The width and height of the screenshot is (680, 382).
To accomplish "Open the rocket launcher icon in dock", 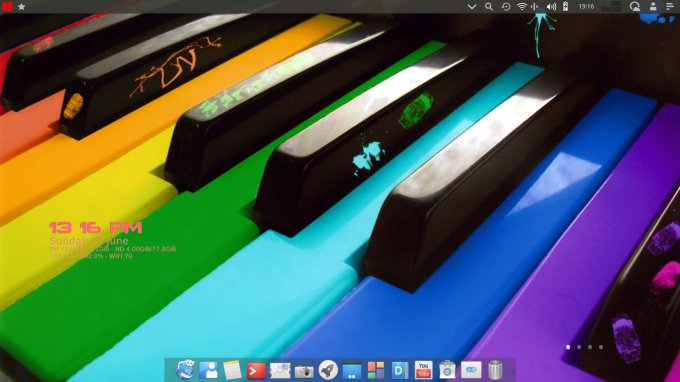I will (328, 370).
